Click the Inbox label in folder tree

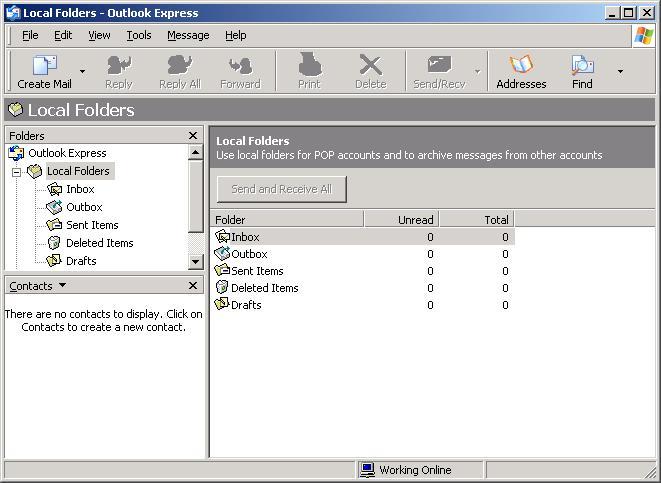80,189
